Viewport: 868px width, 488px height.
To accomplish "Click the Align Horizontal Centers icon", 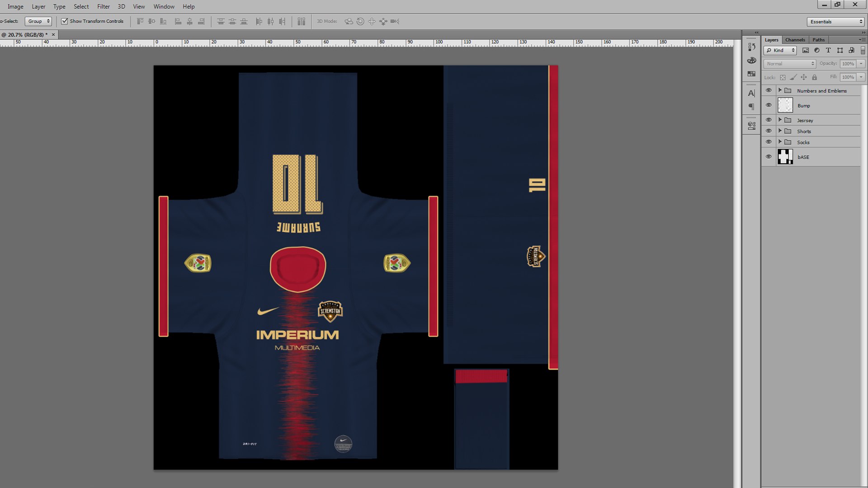I will 189,21.
